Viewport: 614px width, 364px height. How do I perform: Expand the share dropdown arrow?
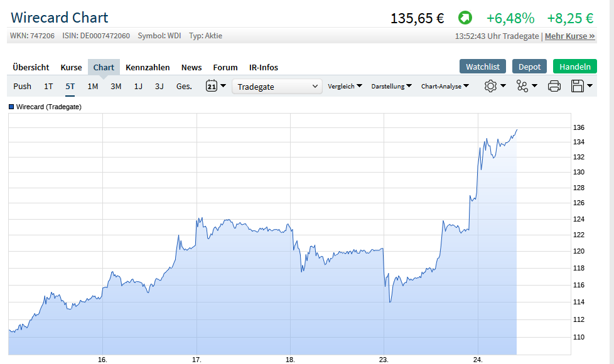pos(534,85)
